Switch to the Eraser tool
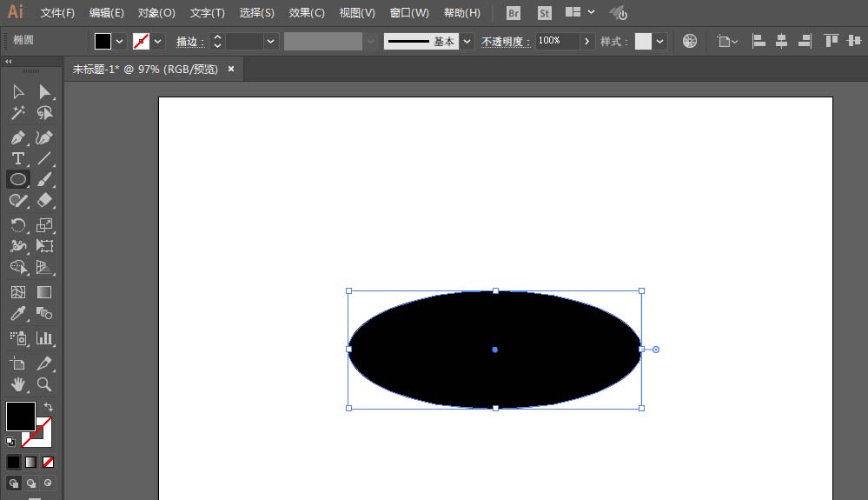This screenshot has width=868, height=500. point(44,201)
